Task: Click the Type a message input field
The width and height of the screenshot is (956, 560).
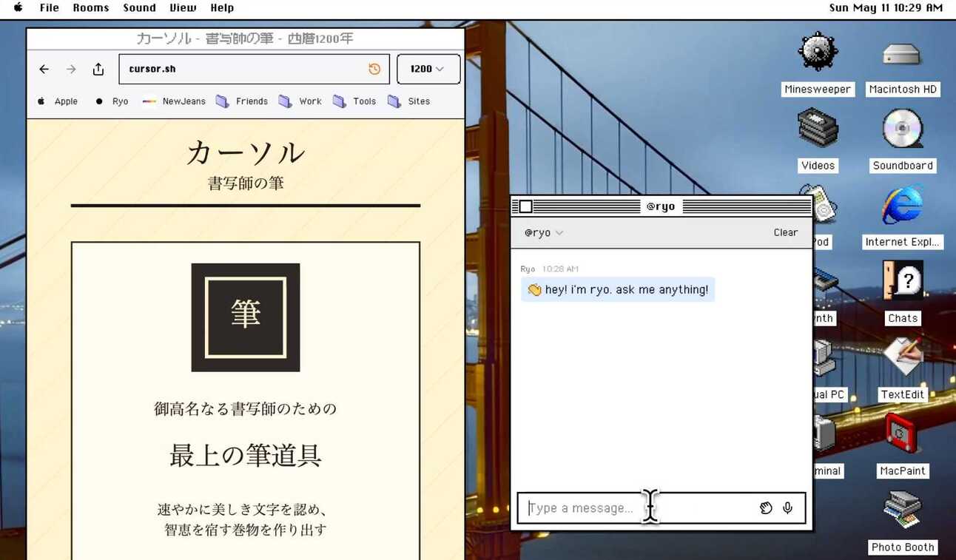Action: 636,508
